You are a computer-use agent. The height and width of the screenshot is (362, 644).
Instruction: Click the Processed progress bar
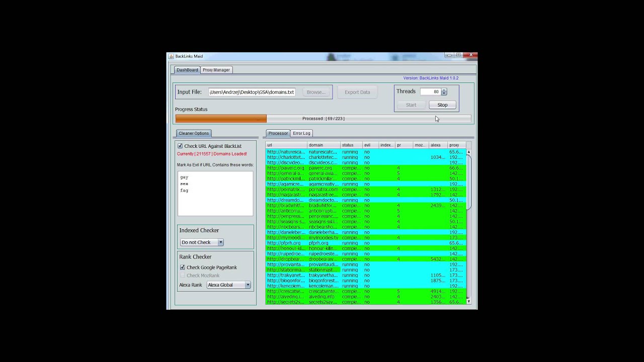[x=323, y=119]
